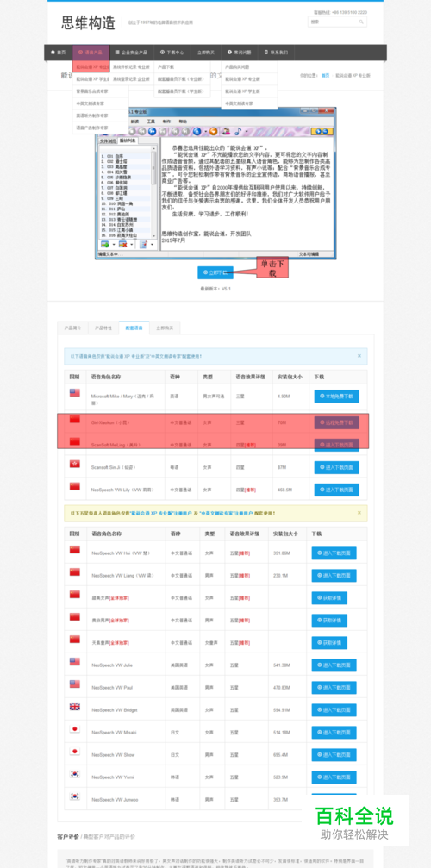
Task: Click 获取详情 for 贵由男声 voice
Action: tap(330, 621)
